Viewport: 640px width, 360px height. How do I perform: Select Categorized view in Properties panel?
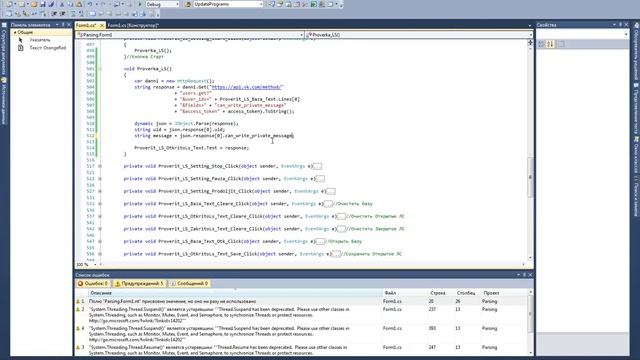[x=541, y=44]
